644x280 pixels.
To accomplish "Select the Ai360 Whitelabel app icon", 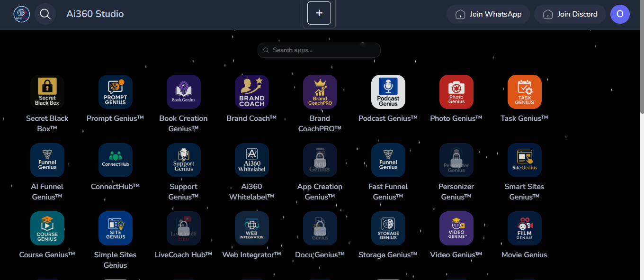I will pyautogui.click(x=252, y=160).
